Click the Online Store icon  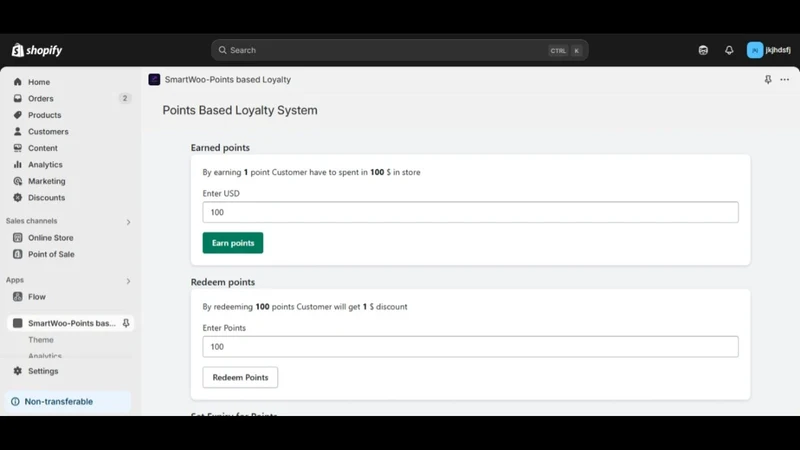tap(18, 238)
